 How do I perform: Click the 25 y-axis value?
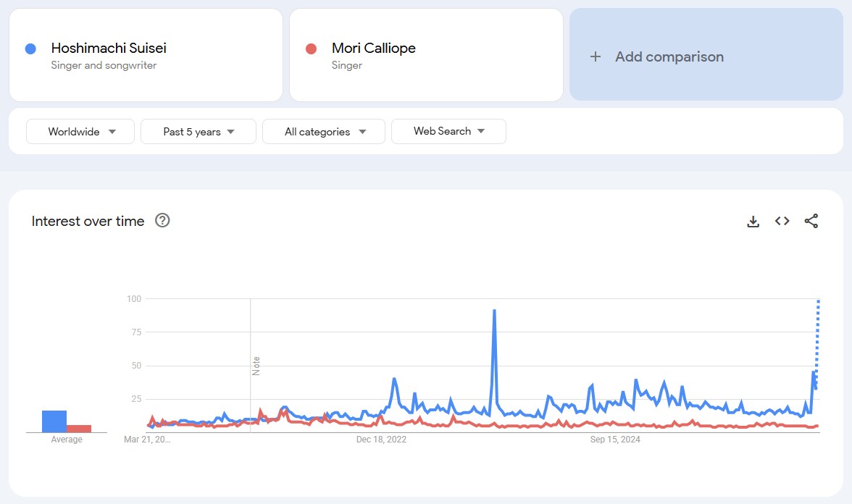click(136, 398)
